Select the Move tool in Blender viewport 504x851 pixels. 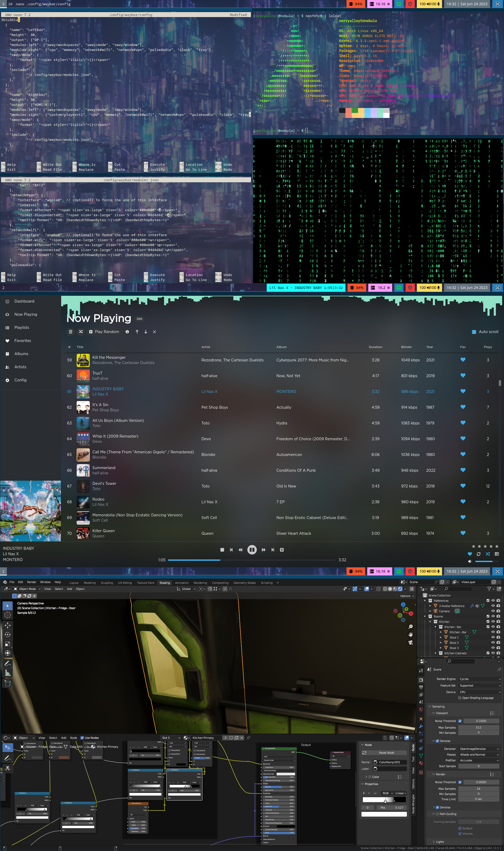(7, 625)
